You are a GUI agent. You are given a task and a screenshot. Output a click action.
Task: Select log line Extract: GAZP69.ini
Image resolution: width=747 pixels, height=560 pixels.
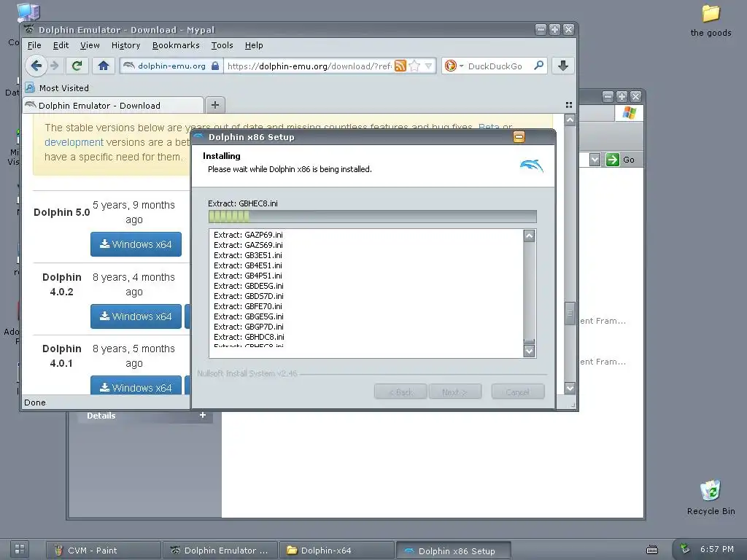click(248, 235)
